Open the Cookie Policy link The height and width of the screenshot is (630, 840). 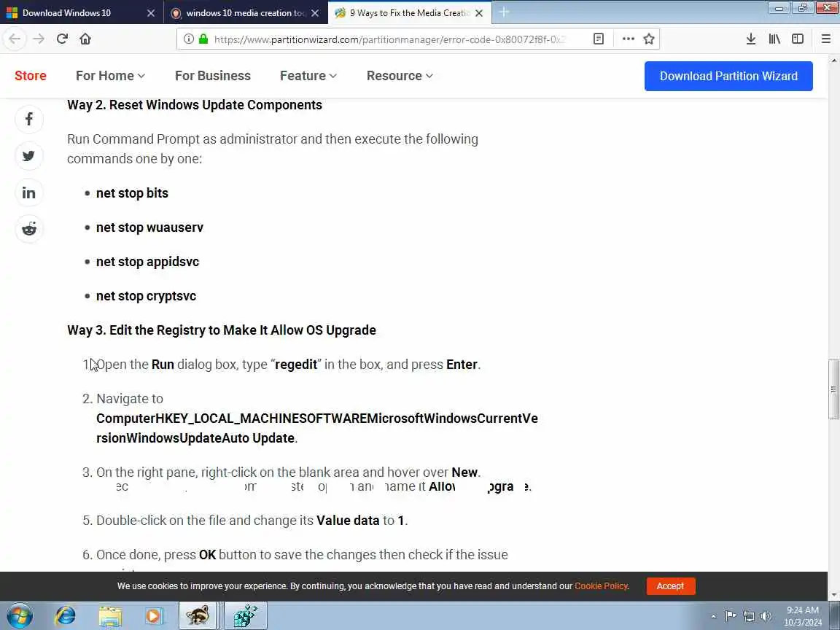601,586
